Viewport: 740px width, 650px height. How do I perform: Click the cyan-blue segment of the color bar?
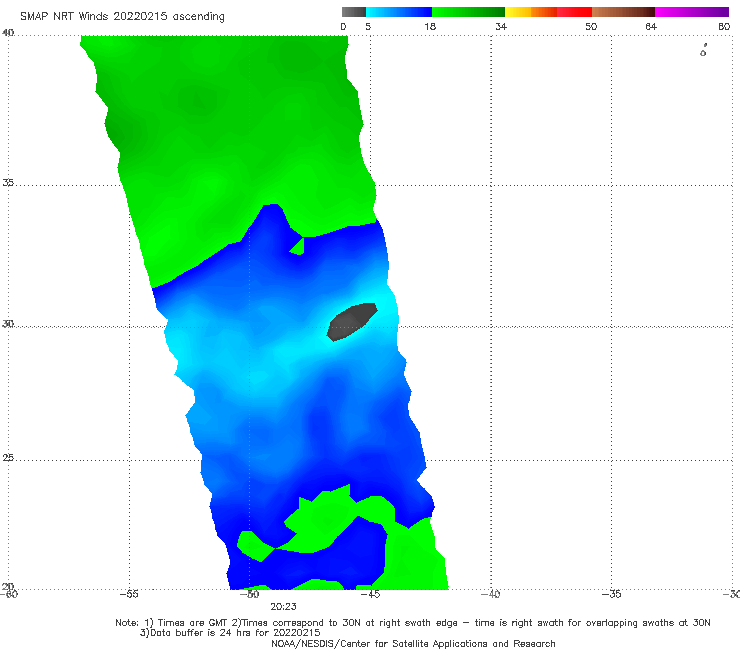(399, 12)
